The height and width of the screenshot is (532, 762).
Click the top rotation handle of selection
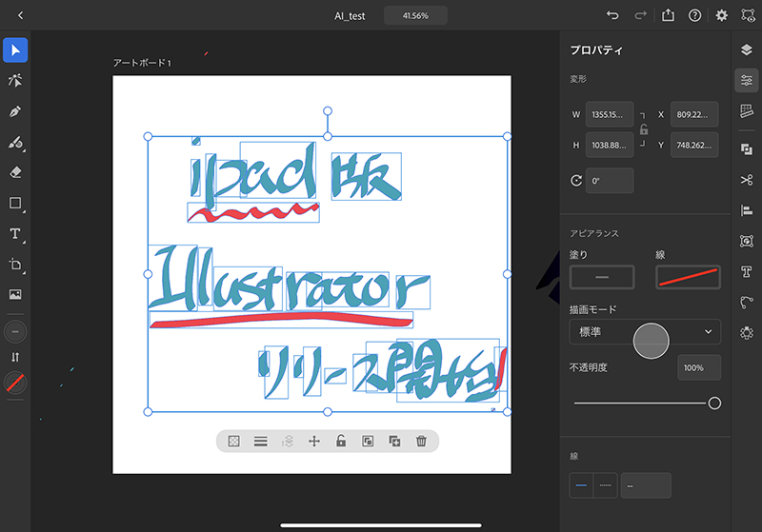(328, 111)
